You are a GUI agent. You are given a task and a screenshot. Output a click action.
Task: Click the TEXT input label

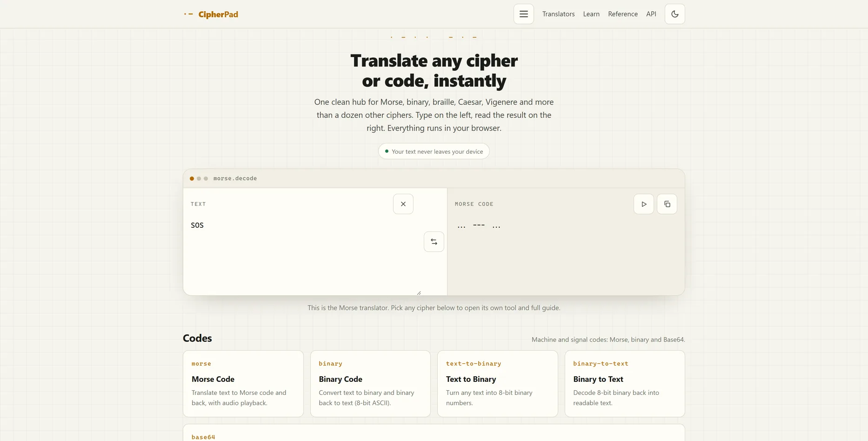(198, 204)
